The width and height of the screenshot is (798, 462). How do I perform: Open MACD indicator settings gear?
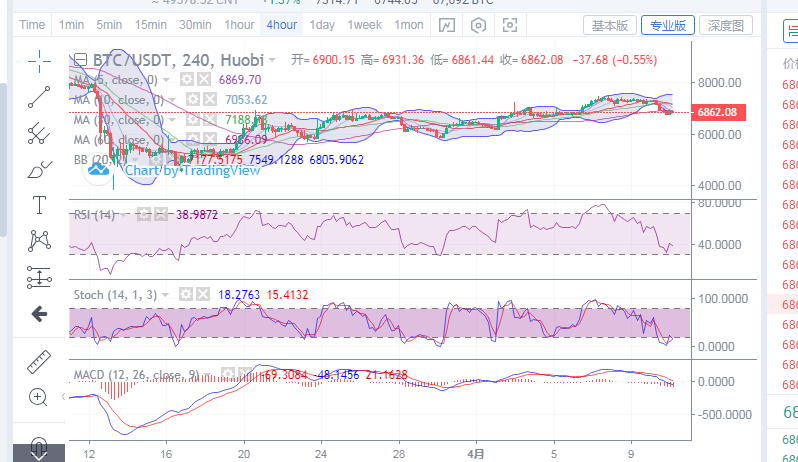click(227, 374)
